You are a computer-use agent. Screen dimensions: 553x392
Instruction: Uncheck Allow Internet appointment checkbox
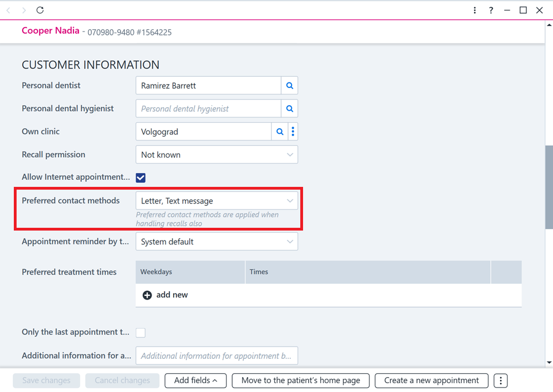coord(140,177)
